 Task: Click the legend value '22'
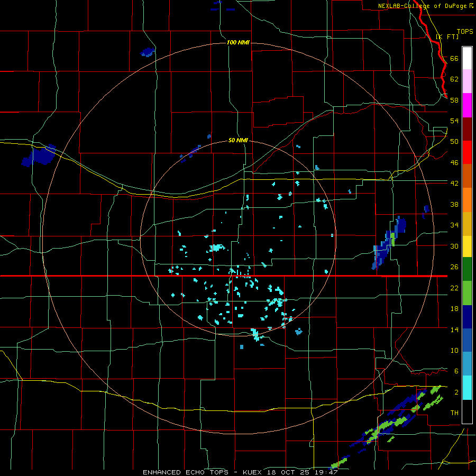coord(454,288)
